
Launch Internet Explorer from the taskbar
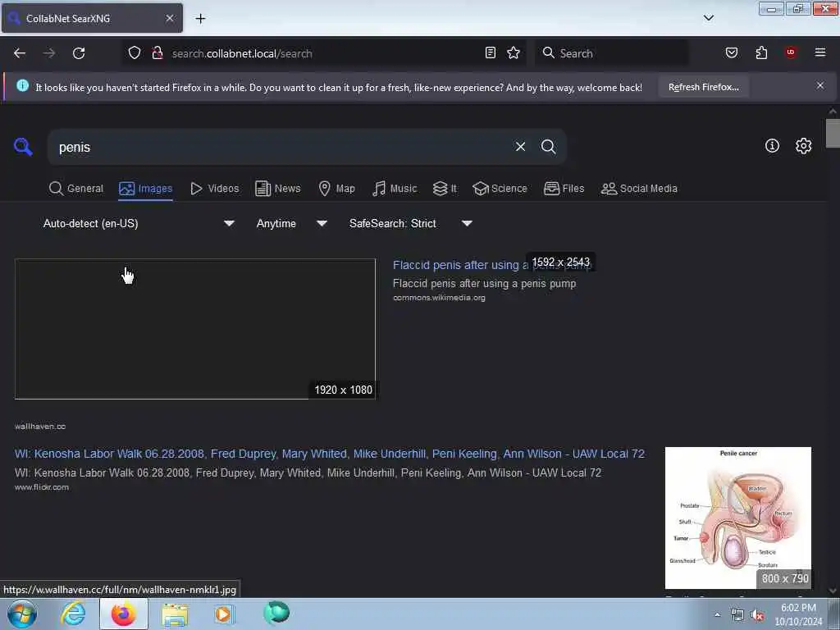pos(73,614)
